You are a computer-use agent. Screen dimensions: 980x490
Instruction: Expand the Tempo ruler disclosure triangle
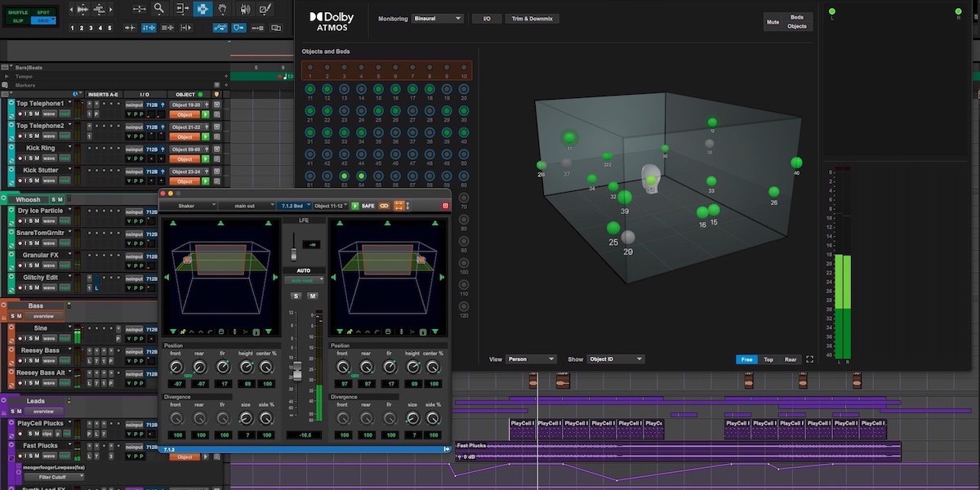tap(7, 76)
